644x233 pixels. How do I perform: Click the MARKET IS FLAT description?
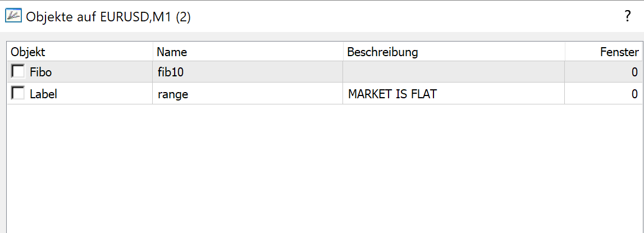pyautogui.click(x=392, y=94)
